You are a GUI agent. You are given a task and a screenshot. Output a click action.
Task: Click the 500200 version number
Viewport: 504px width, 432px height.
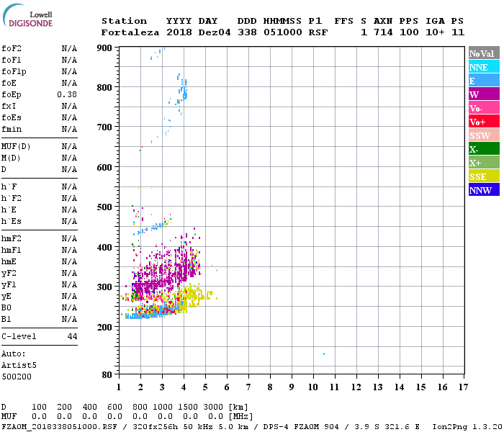click(17, 377)
